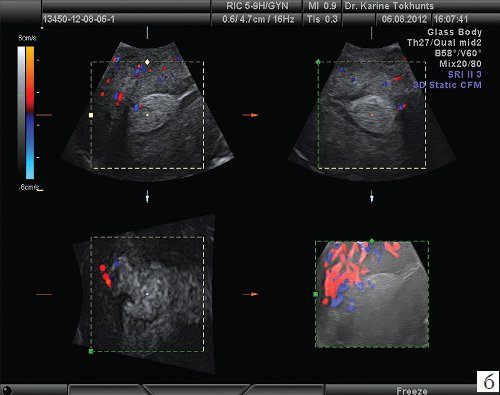Click the white down arrow below top-right panel
Screen dimensions: 500x395
[x=372, y=197]
